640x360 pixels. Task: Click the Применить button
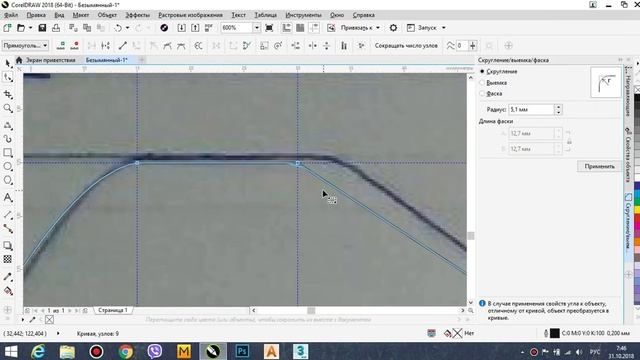tap(599, 167)
